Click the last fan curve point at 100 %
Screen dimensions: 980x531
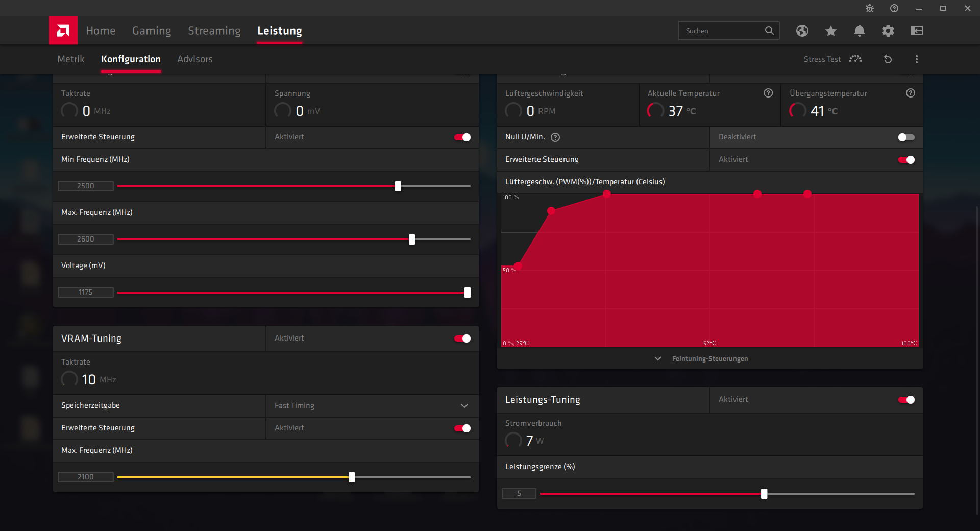tap(807, 194)
